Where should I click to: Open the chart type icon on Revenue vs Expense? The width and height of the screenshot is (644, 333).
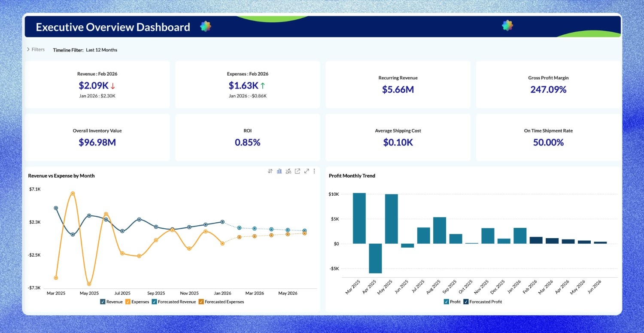tap(279, 171)
